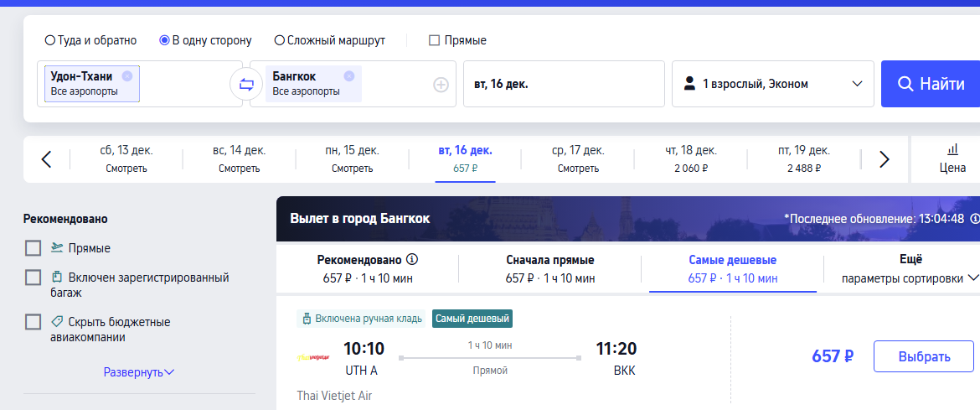
Task: Tick the top Прямые checkbox
Action: (x=435, y=41)
